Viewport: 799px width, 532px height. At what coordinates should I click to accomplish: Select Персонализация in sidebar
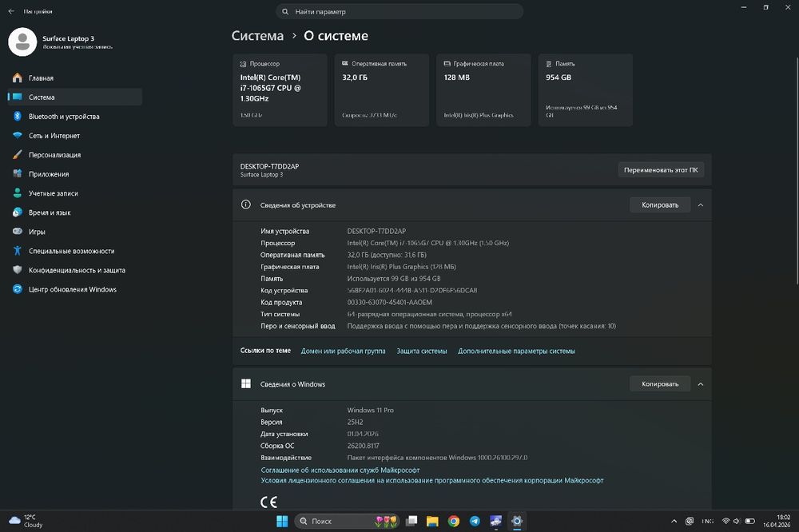pos(75,154)
